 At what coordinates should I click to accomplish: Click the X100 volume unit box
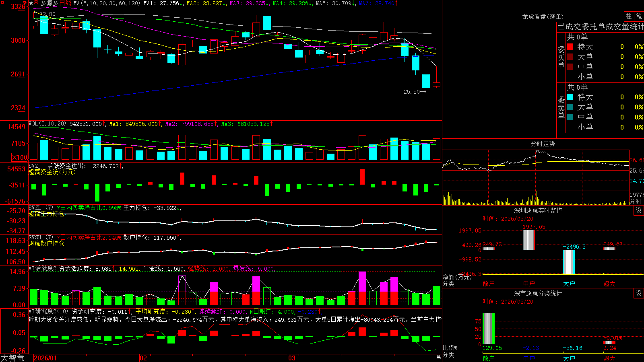pyautogui.click(x=19, y=157)
